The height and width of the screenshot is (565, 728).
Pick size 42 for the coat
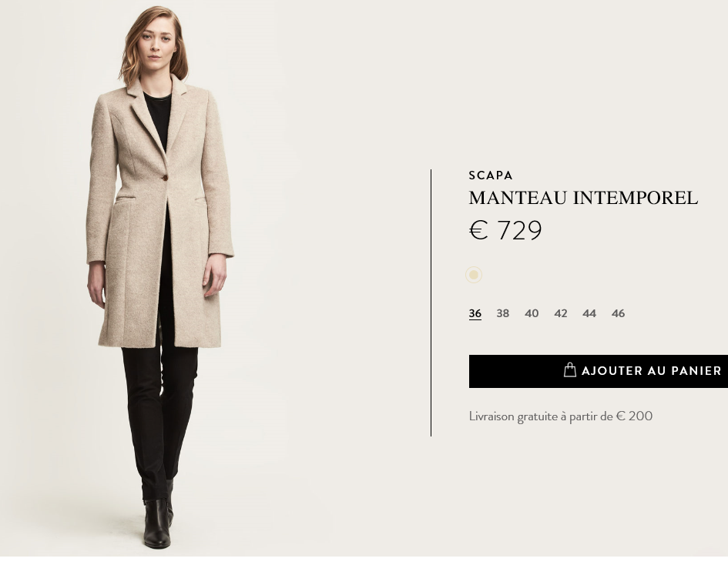click(560, 313)
